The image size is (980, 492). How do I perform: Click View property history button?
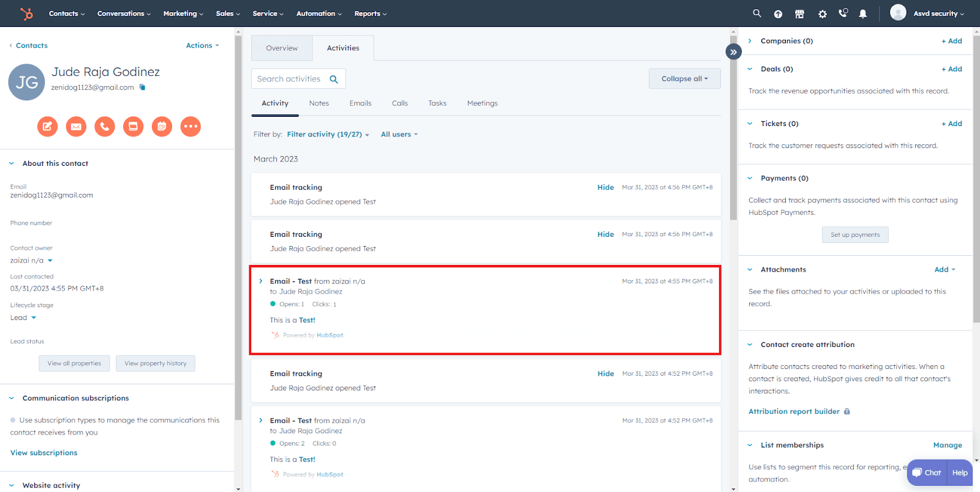[x=156, y=363]
